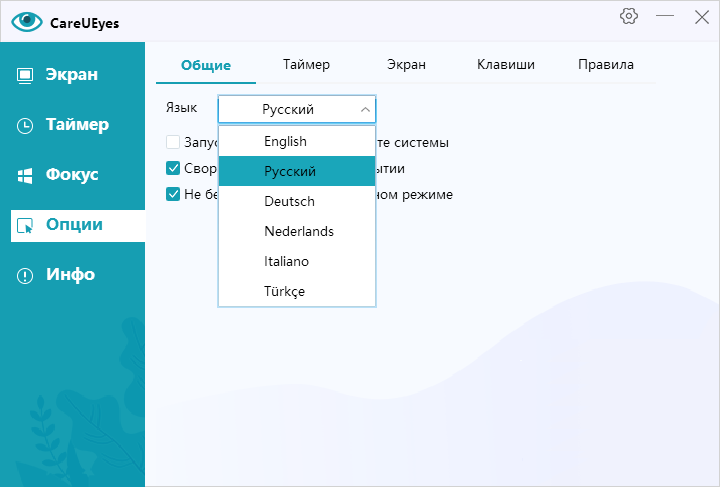Switch to the Клавиши tab
Viewport: 720px width, 487px height.
coord(506,65)
